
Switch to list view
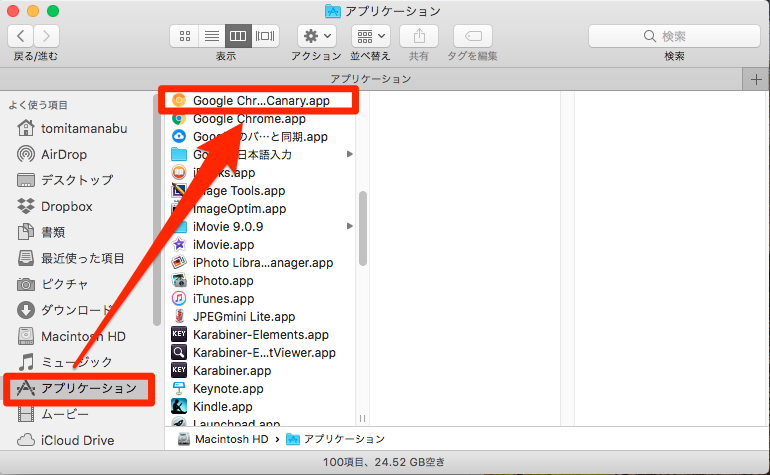(212, 36)
